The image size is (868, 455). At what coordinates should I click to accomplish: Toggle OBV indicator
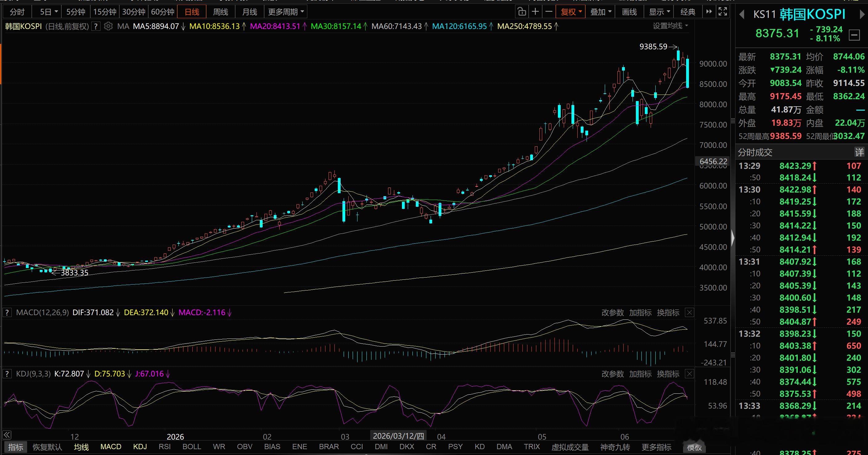coord(245,447)
